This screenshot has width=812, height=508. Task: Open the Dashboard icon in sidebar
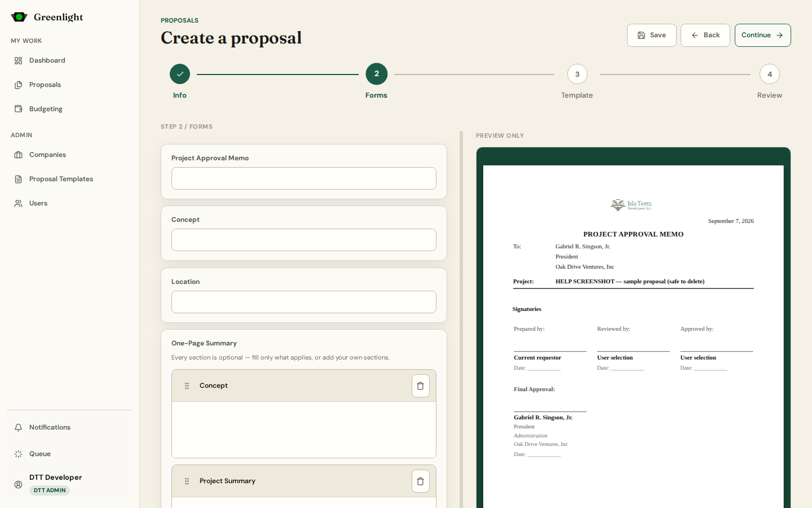(x=19, y=60)
